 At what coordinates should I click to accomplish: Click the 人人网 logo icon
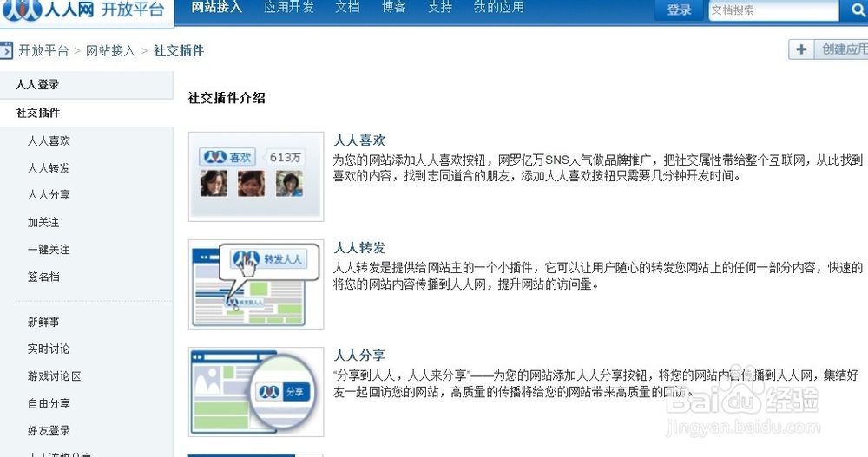click(x=23, y=10)
